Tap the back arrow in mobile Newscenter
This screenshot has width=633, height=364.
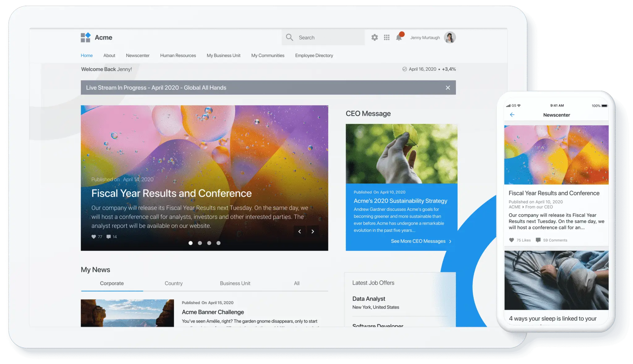click(x=512, y=115)
